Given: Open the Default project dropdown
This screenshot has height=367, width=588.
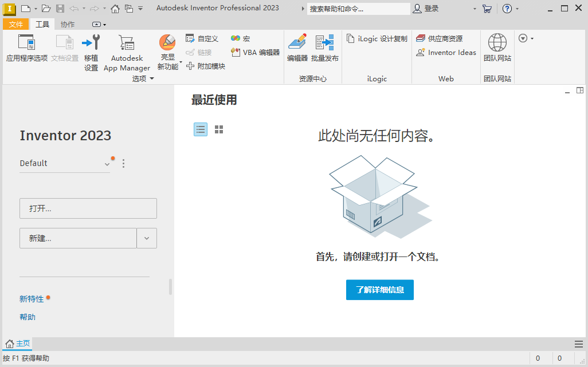Looking at the screenshot, I should click(x=107, y=164).
